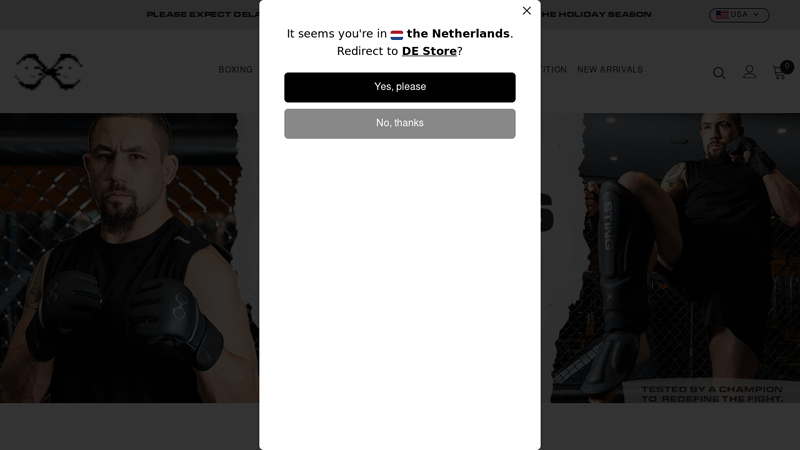Click hero image of fighter wearing gloves
Screen dimensions: 800x450
pos(129,258)
